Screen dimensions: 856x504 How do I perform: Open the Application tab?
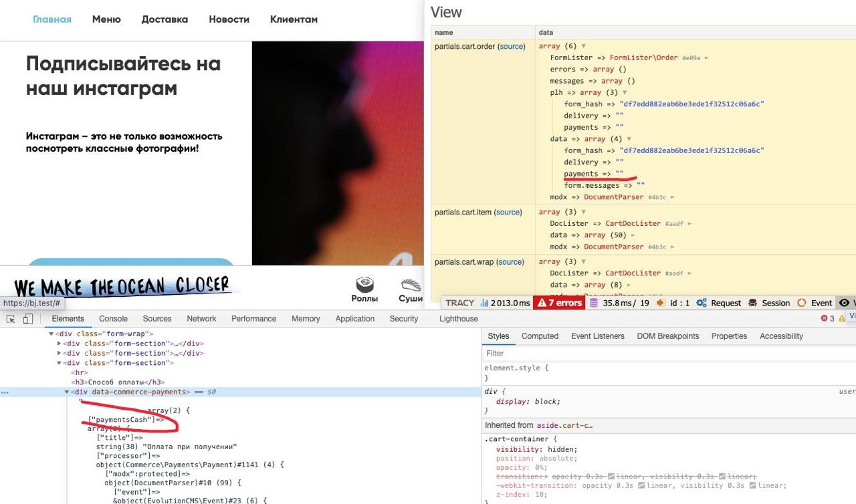click(x=355, y=319)
